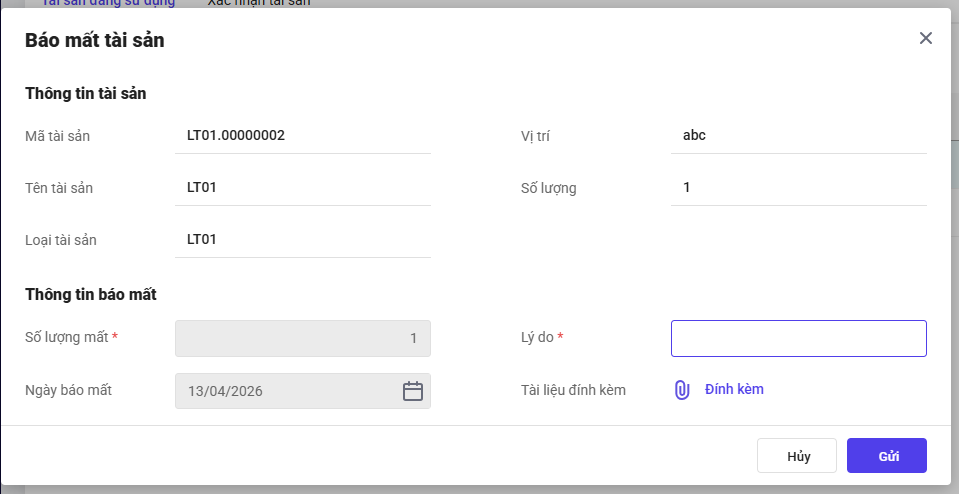
Task: Switch to the Xác nhận tài sản tab
Action: pos(258,3)
